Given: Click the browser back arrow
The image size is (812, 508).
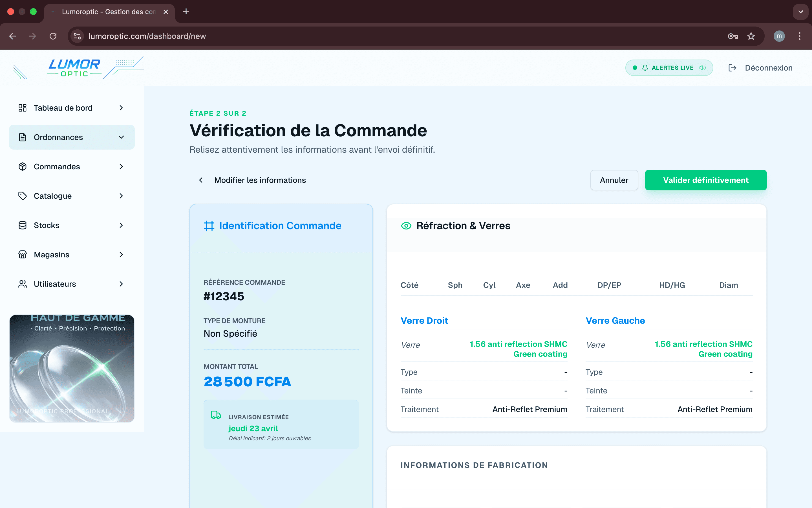Looking at the screenshot, I should pyautogui.click(x=12, y=36).
